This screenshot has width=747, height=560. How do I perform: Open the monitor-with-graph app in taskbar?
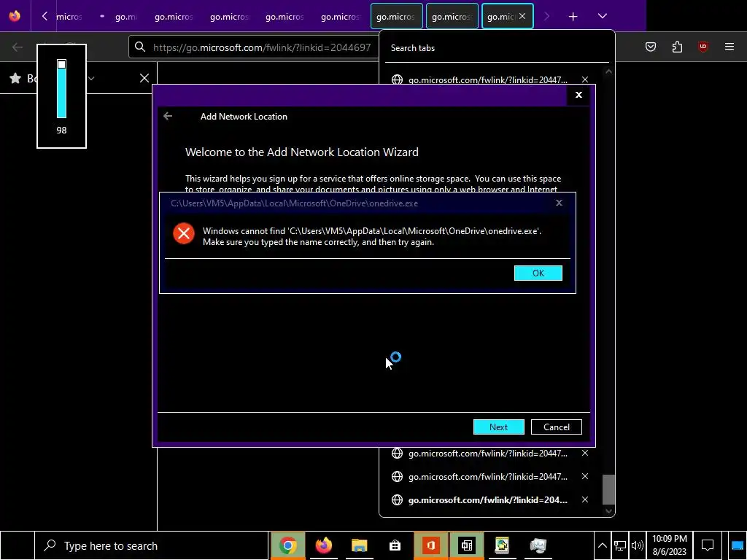coord(538,545)
